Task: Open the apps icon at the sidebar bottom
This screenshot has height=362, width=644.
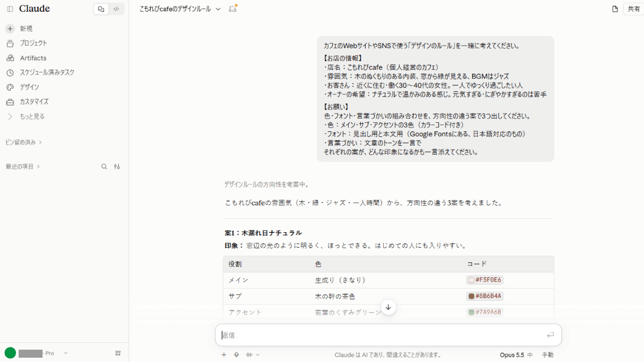Action: pyautogui.click(x=118, y=353)
